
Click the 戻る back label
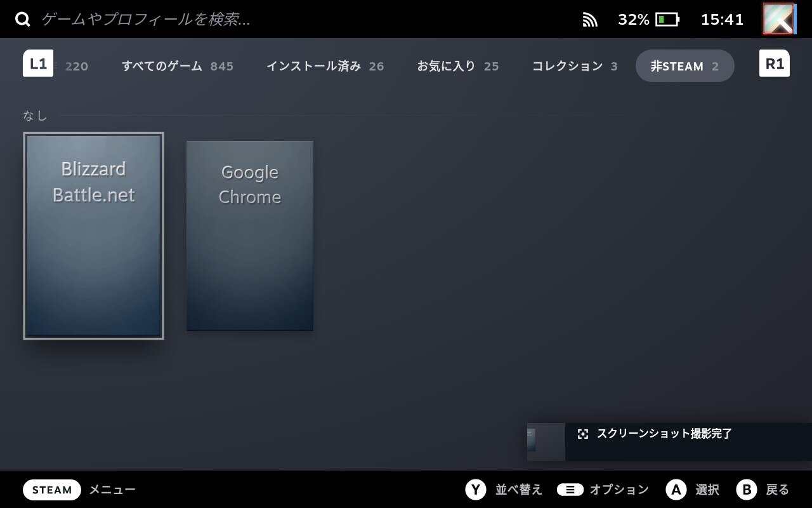[x=778, y=490]
